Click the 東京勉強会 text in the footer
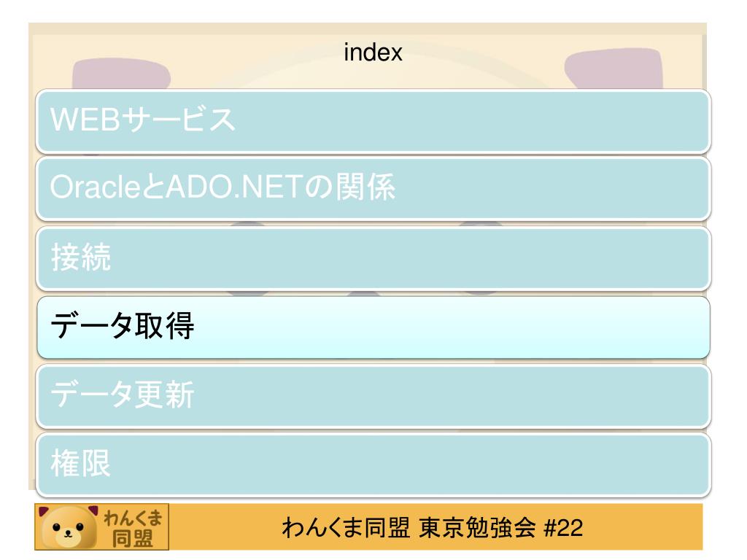Screen dimensions: 747x560 coord(476,528)
